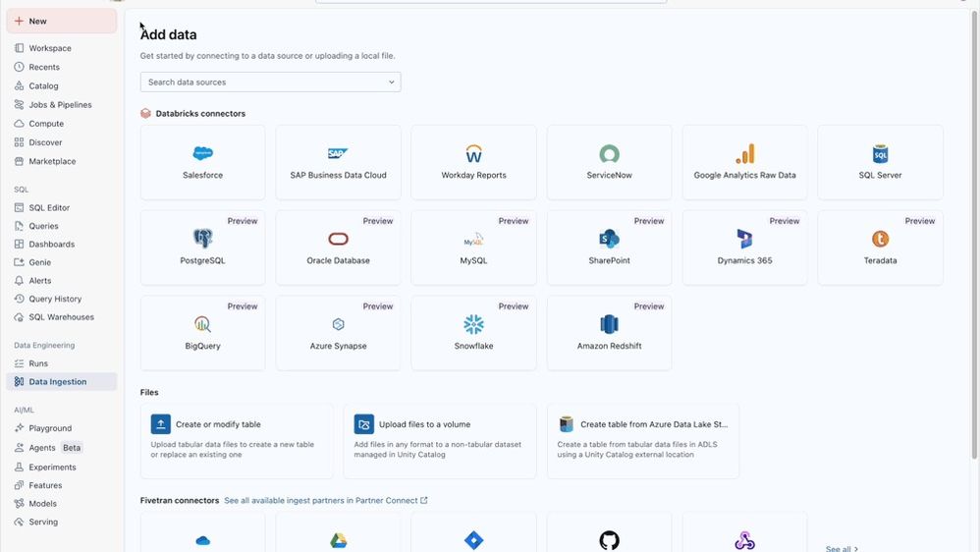Click the Playground sparkle icon
The image size is (980, 552).
click(19, 428)
